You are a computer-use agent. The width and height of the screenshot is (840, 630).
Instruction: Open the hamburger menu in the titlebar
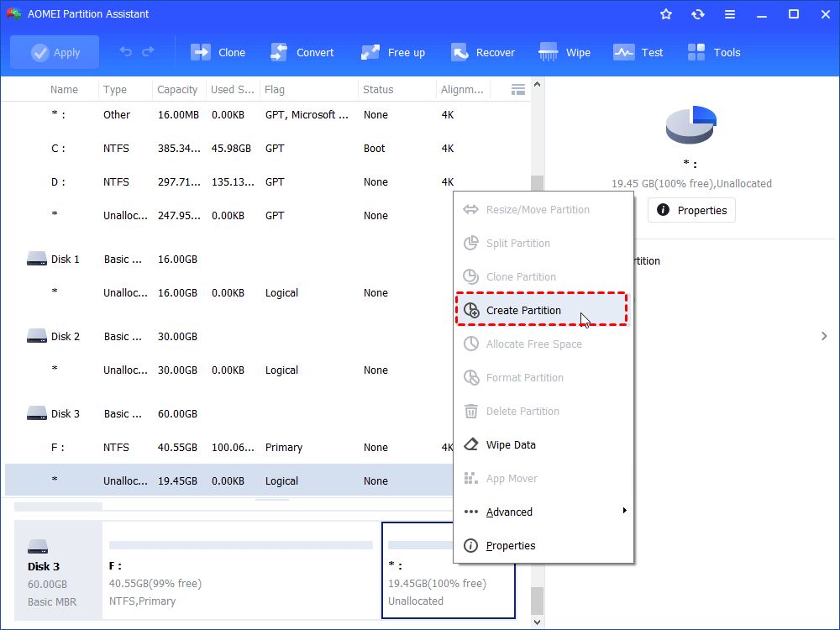730,13
